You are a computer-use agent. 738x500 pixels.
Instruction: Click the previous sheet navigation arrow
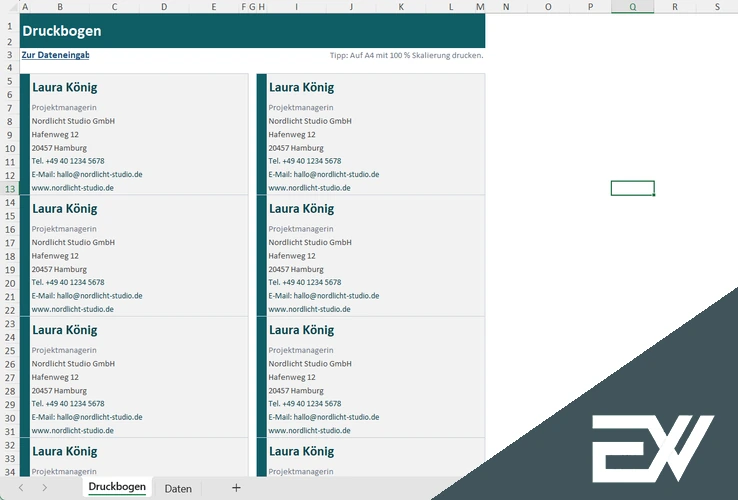(18, 488)
